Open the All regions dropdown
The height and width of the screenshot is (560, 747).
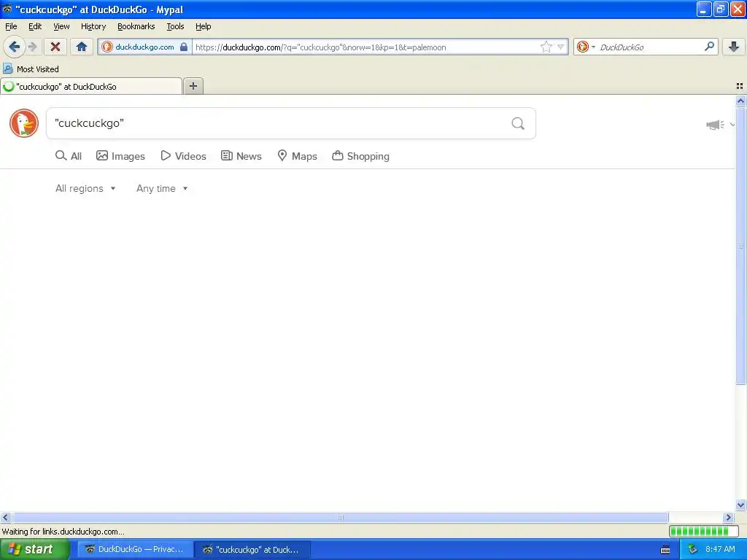(85, 188)
